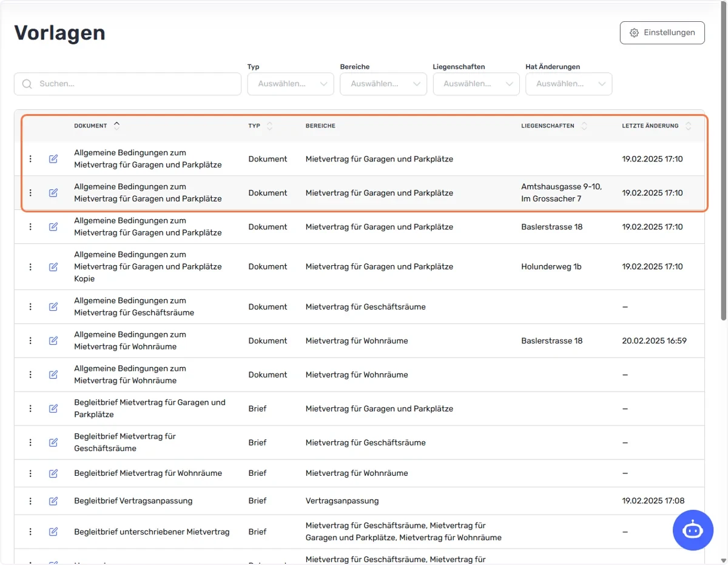Open Einstellungen settings

[x=662, y=33]
